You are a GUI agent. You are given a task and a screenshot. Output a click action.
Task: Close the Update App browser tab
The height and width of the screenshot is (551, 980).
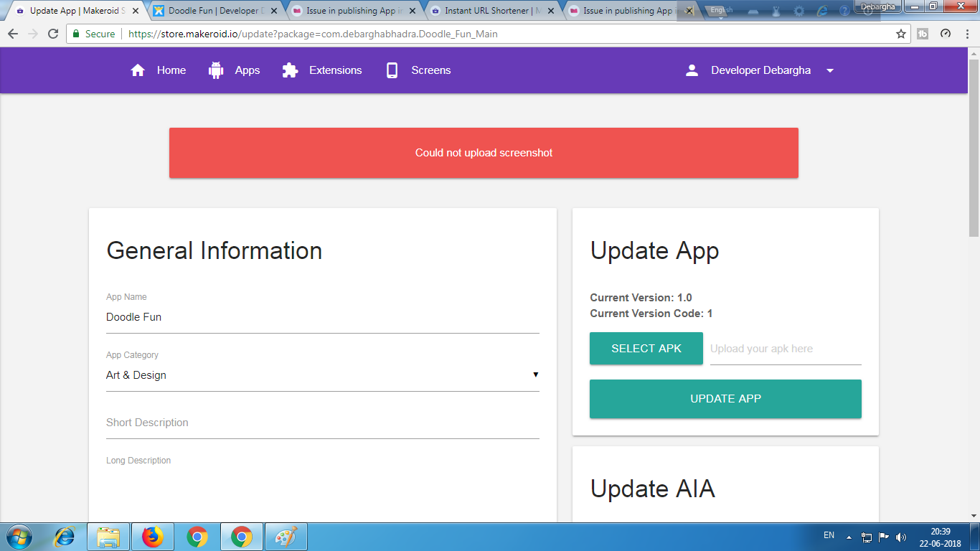click(136, 11)
